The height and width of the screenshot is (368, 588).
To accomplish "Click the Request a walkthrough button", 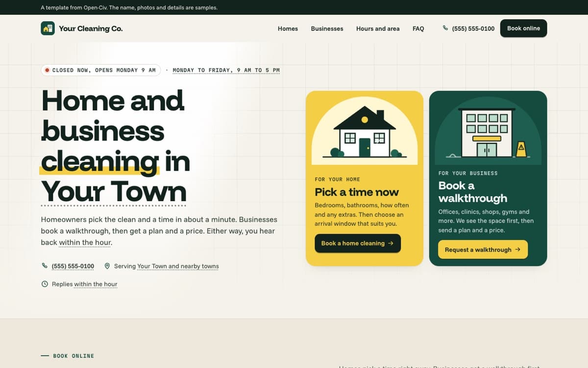I will tap(483, 250).
